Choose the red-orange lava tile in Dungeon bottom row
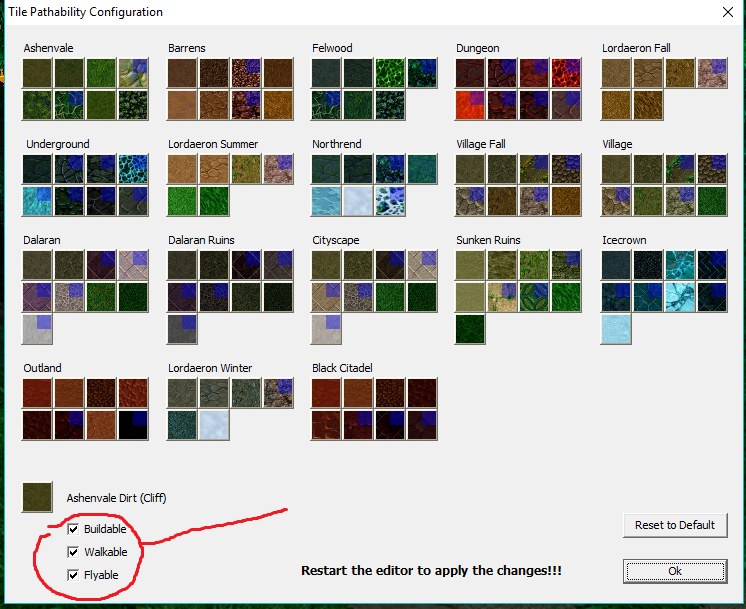The height and width of the screenshot is (609, 746). pos(470,105)
